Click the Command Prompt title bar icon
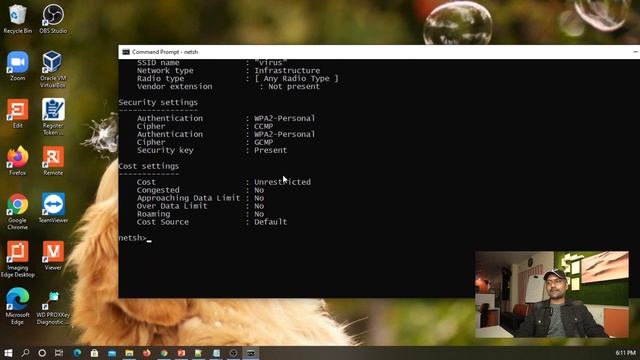The width and height of the screenshot is (640, 360). (126, 52)
